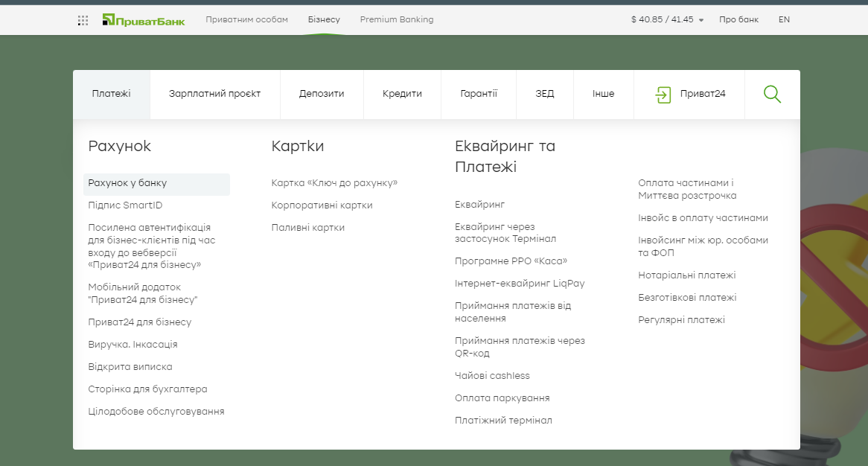Click the Еквайринг та Платежі heading
Screen dimensions: 868x466
505,156
